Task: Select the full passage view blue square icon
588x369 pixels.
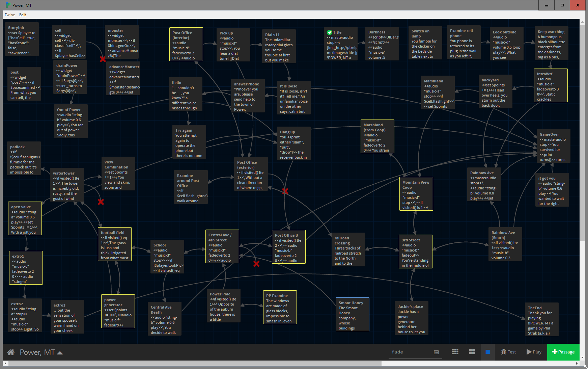Action: [487, 352]
